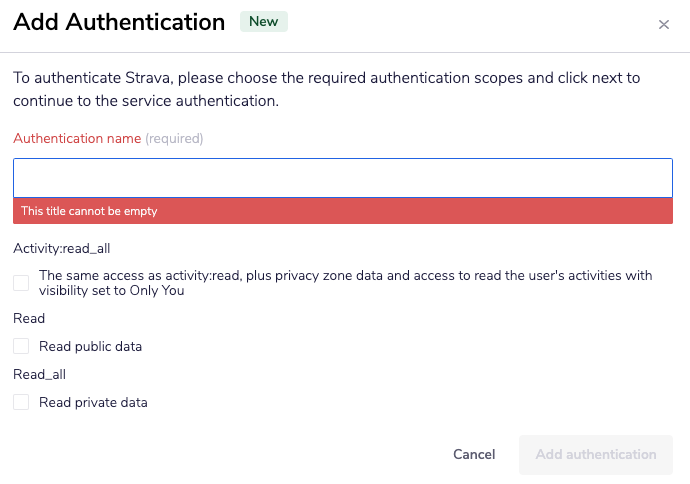This screenshot has width=690, height=484.
Task: Select the Activity:read_all section heading
Action: pos(61,248)
